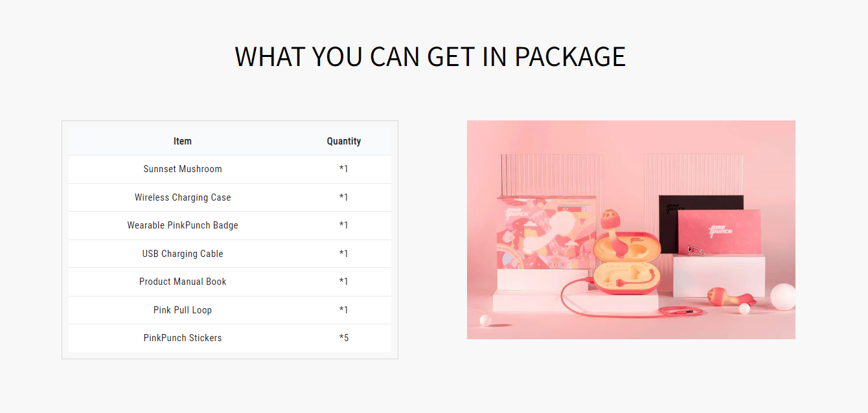This screenshot has width=868, height=413.
Task: Click the quantity for USB Charging Cable
Action: [x=343, y=254]
